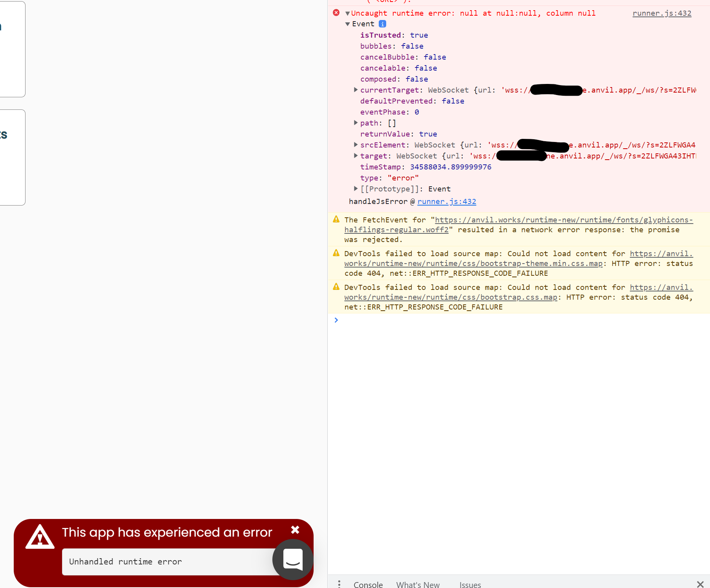Dismiss the app error popup
The height and width of the screenshot is (588, 710).
coord(295,530)
